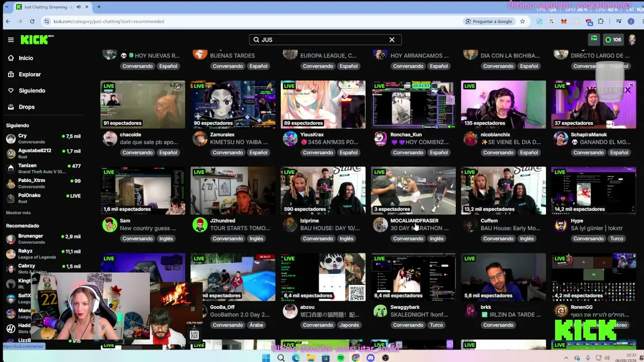
Task: Open chacoide stream thumbnail
Action: pyautogui.click(x=143, y=105)
